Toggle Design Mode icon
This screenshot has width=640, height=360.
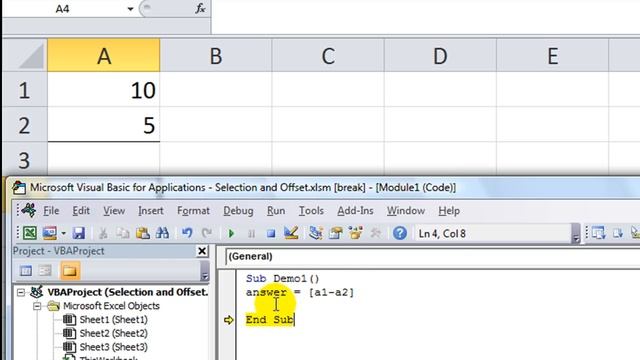coord(291,233)
